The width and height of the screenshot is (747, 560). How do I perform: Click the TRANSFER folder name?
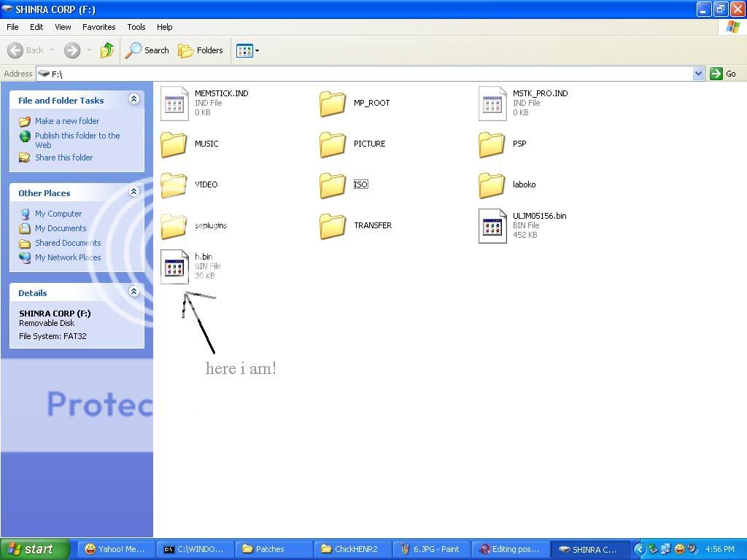[373, 226]
